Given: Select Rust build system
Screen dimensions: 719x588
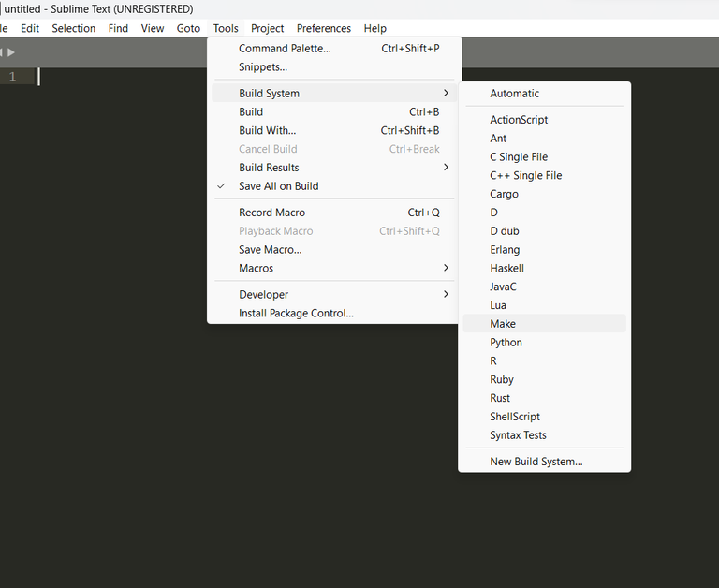Looking at the screenshot, I should coord(544,398).
